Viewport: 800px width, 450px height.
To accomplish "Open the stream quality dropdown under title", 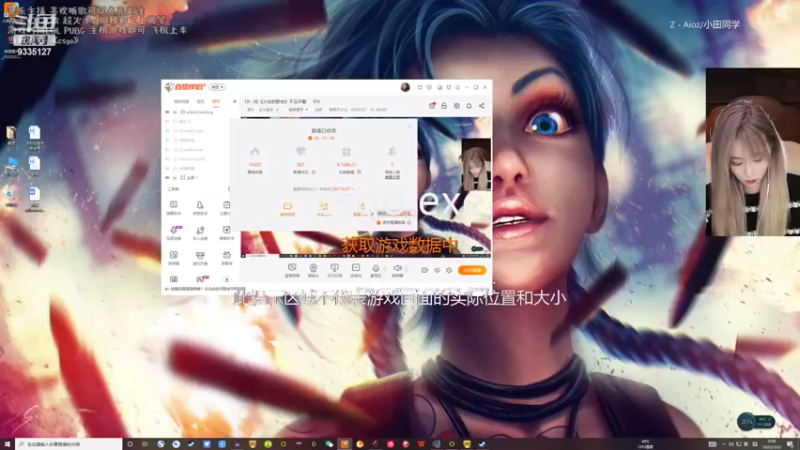I will [298, 110].
